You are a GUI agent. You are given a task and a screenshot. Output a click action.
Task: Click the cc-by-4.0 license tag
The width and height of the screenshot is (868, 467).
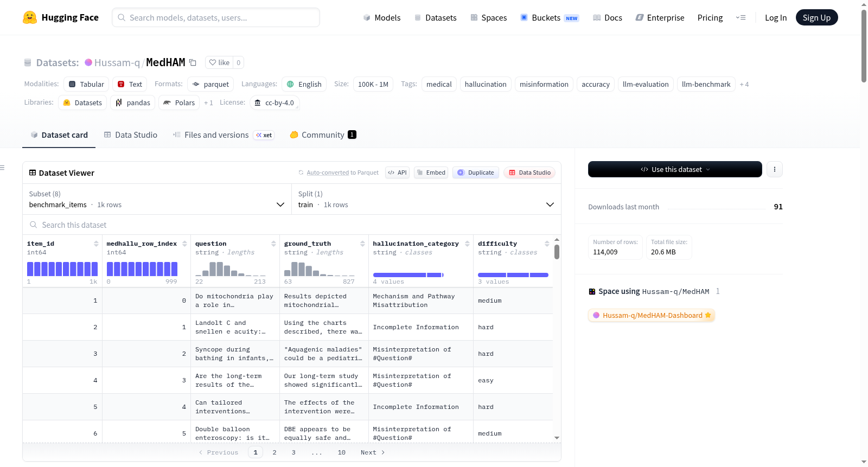[x=275, y=103]
